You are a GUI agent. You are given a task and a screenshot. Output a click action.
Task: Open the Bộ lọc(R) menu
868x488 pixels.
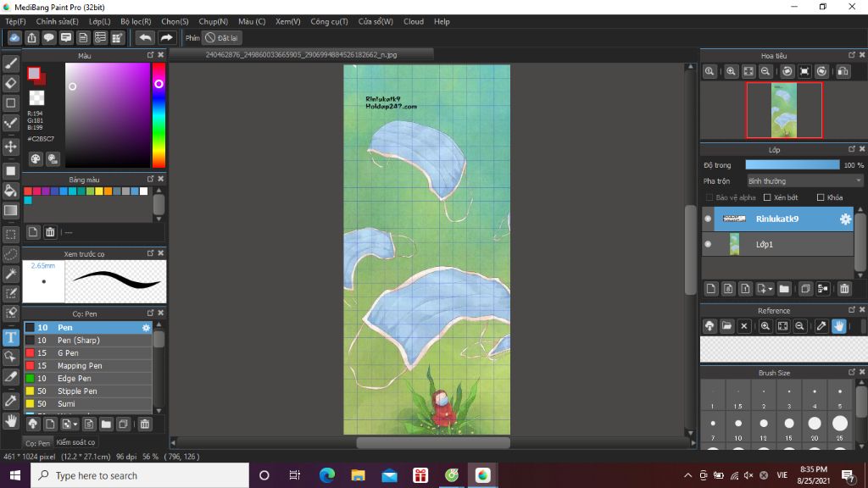(136, 21)
